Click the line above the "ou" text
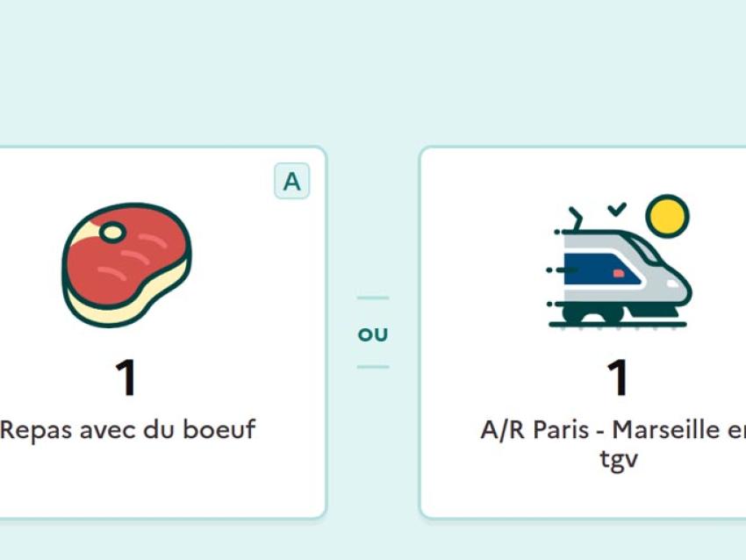The height and width of the screenshot is (560, 746). click(x=373, y=298)
